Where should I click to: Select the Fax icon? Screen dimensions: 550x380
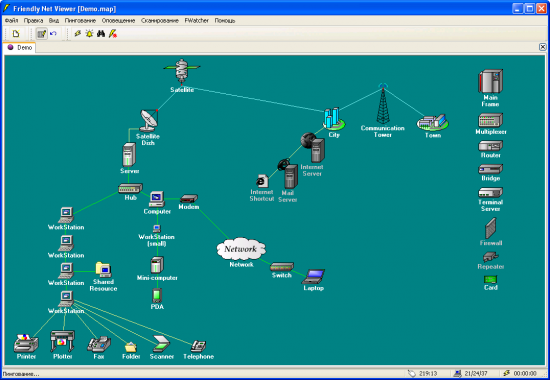coord(99,344)
